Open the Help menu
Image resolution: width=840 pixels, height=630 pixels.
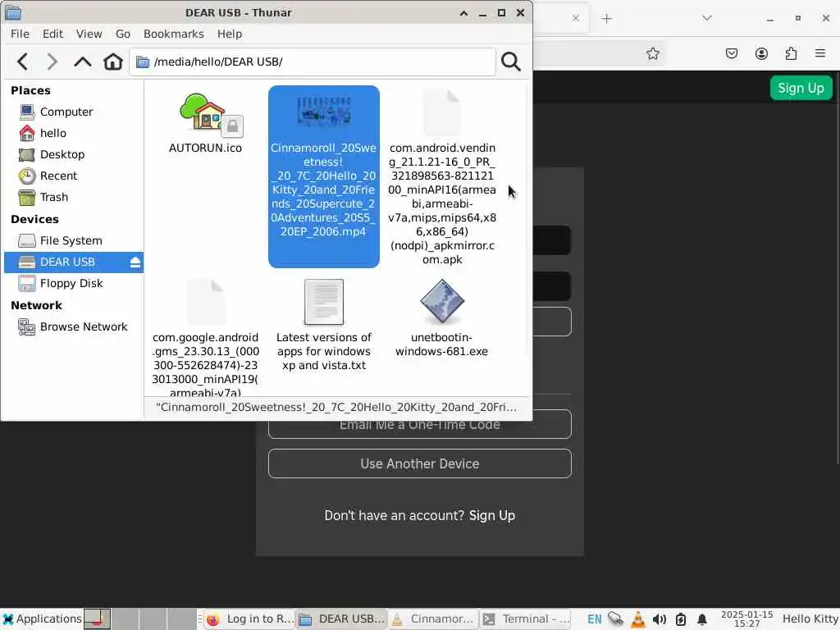point(230,34)
